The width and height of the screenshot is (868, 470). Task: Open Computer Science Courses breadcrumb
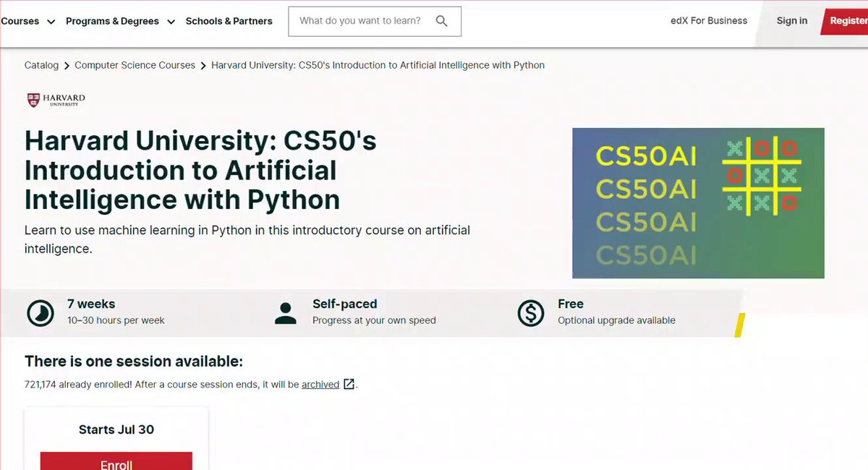pyautogui.click(x=135, y=65)
